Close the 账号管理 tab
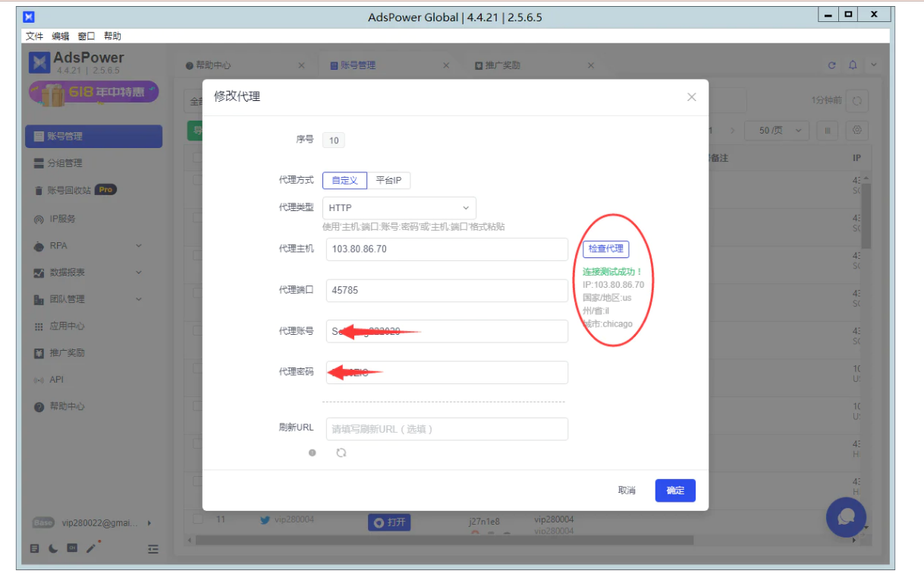 tap(446, 65)
